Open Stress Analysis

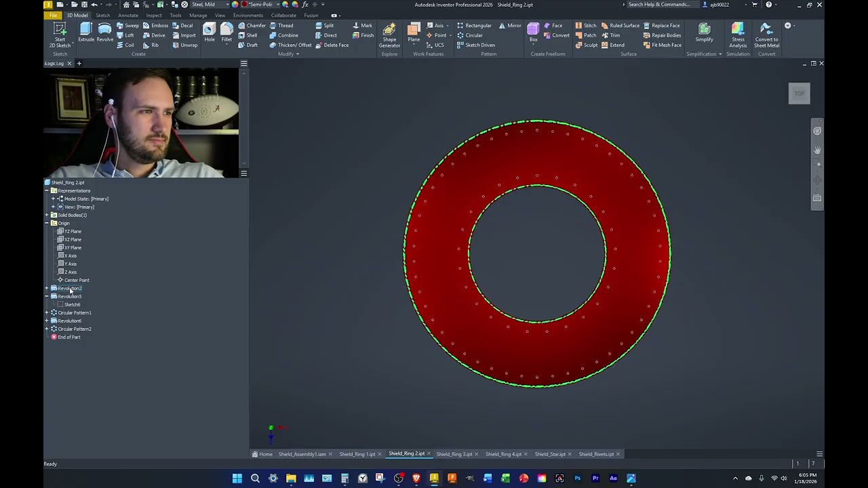coord(738,35)
